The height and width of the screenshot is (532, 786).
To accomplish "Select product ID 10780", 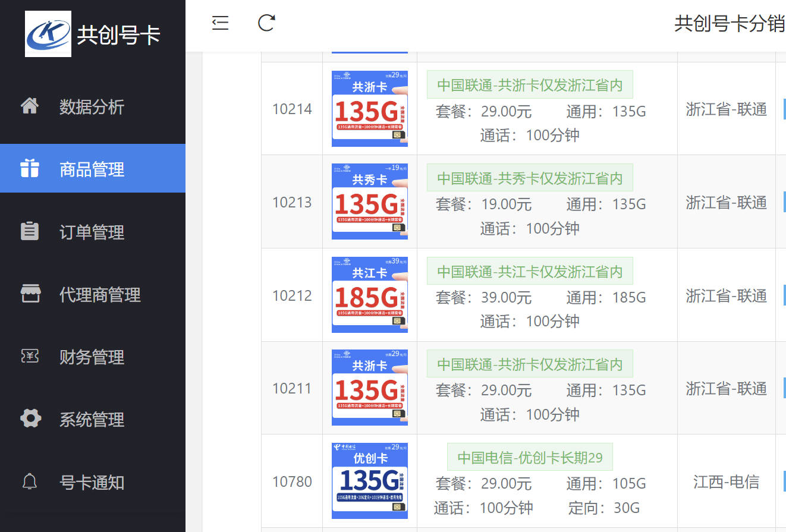I will [292, 481].
